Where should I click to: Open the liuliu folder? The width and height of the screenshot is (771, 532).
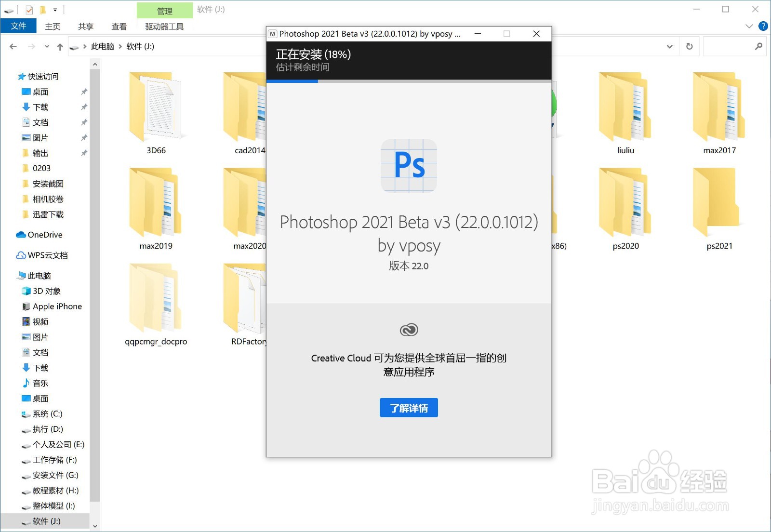pyautogui.click(x=625, y=114)
